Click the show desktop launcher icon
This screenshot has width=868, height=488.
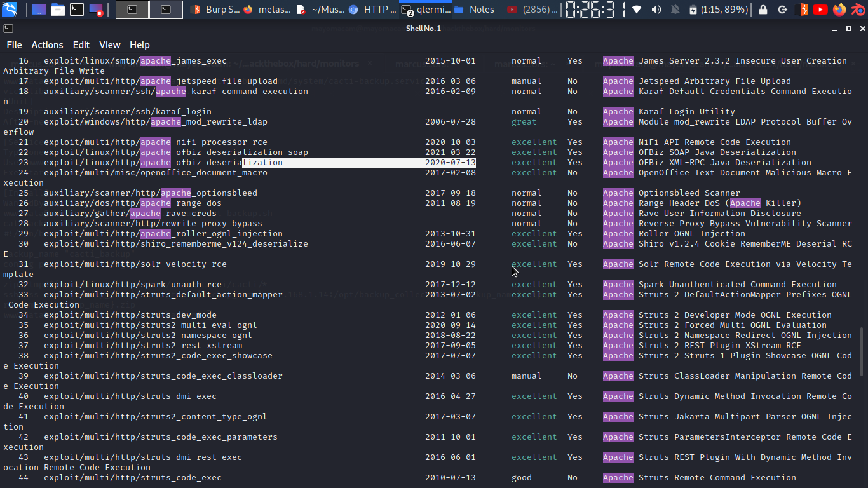(38, 10)
